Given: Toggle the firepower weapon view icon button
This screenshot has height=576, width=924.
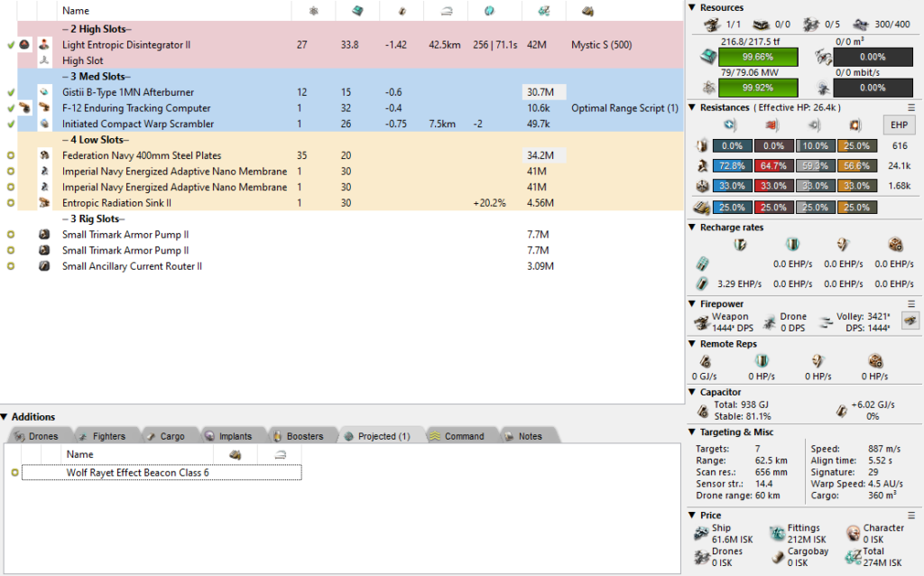Looking at the screenshot, I should pyautogui.click(x=910, y=321).
